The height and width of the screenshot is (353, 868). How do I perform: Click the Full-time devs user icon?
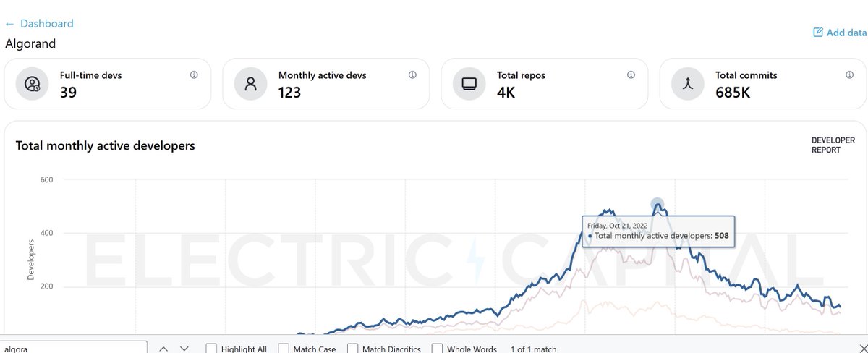[32, 84]
